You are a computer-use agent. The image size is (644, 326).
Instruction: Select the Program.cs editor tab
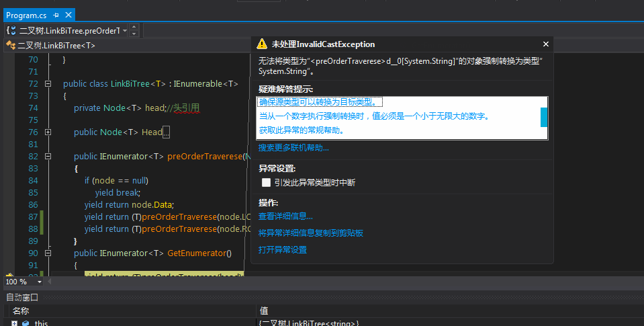[26, 15]
